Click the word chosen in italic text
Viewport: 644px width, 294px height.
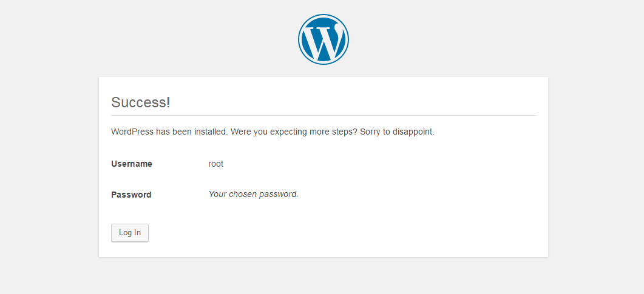pyautogui.click(x=245, y=195)
